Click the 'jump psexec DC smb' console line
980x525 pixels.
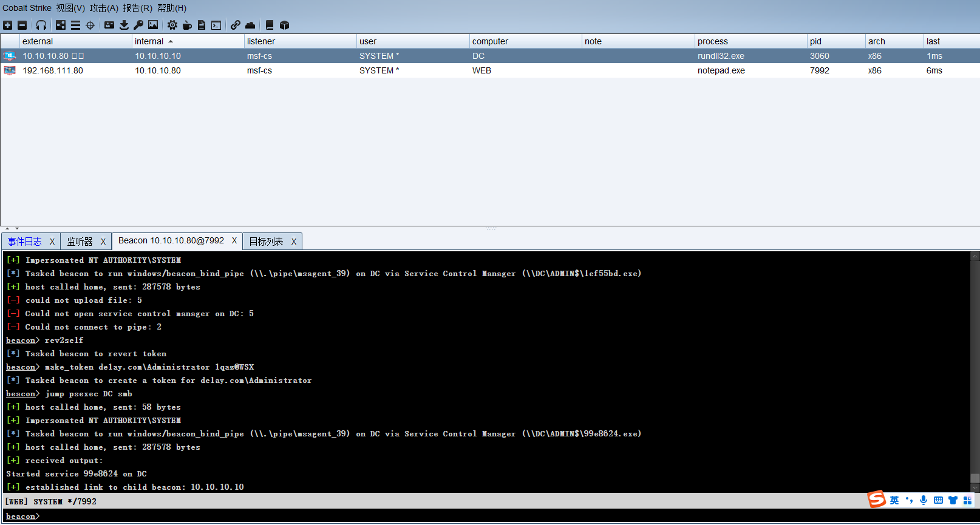(x=69, y=394)
